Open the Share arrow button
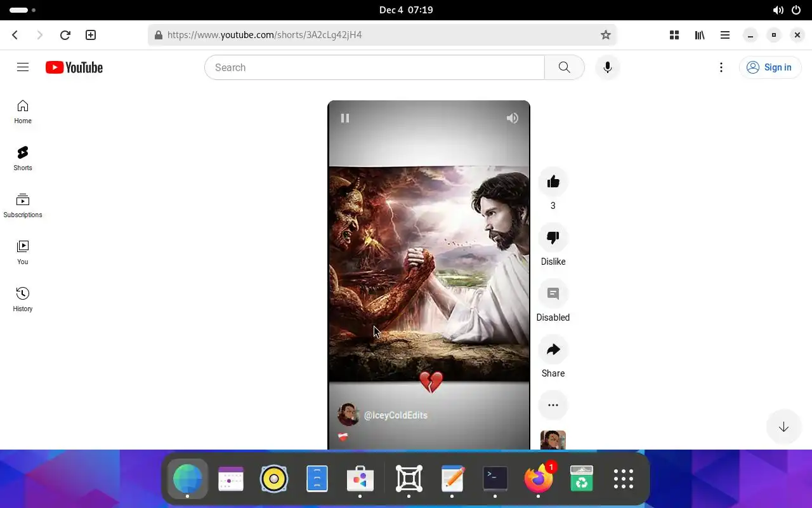The height and width of the screenshot is (508, 812). [553, 350]
